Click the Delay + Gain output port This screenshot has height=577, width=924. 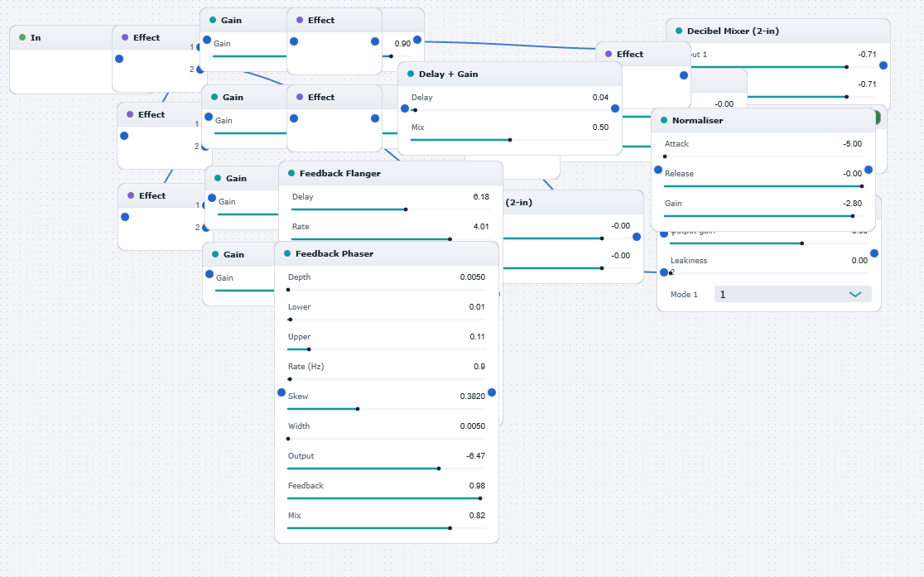click(614, 108)
